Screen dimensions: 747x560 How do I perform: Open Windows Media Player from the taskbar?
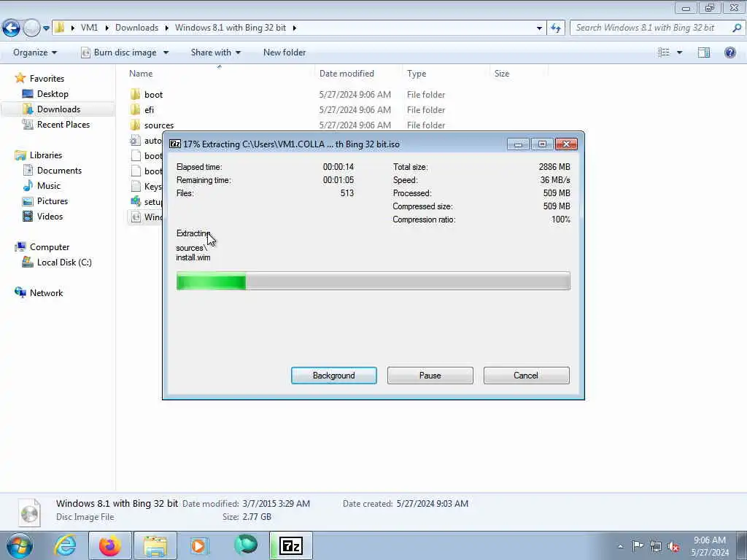(x=198, y=545)
